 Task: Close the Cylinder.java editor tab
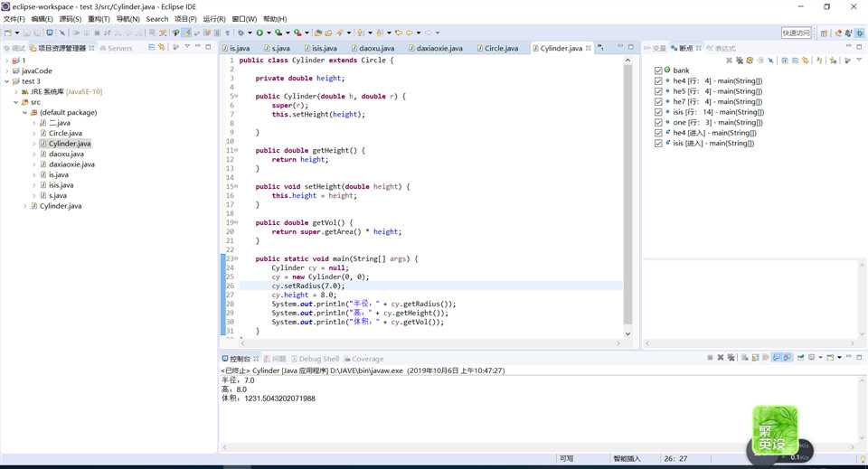[588, 48]
